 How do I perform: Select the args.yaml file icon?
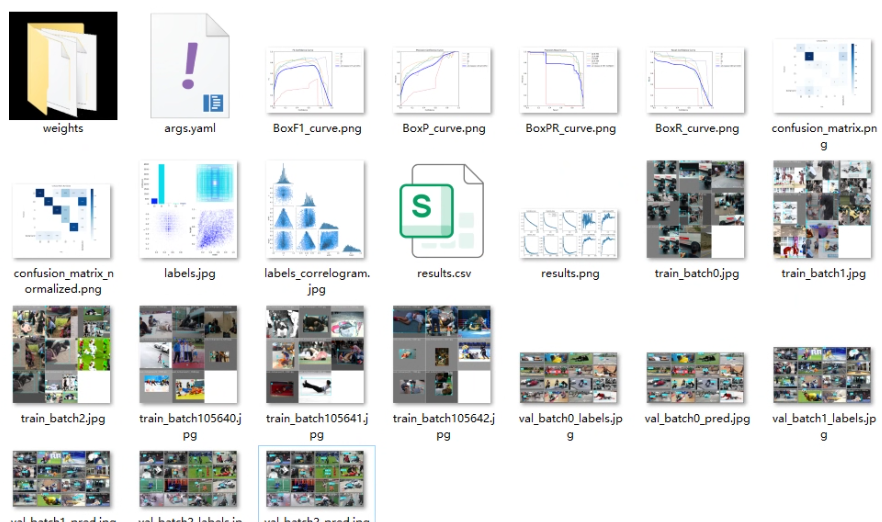click(190, 66)
